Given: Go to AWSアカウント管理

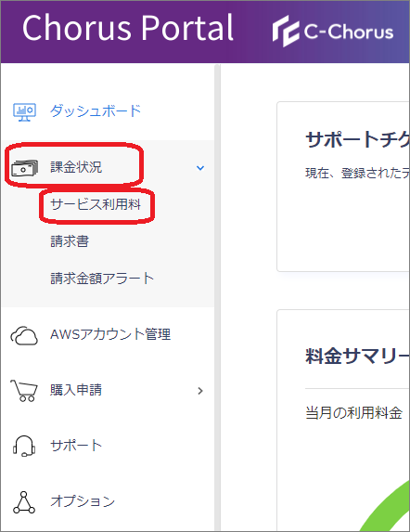Looking at the screenshot, I should point(110,334).
